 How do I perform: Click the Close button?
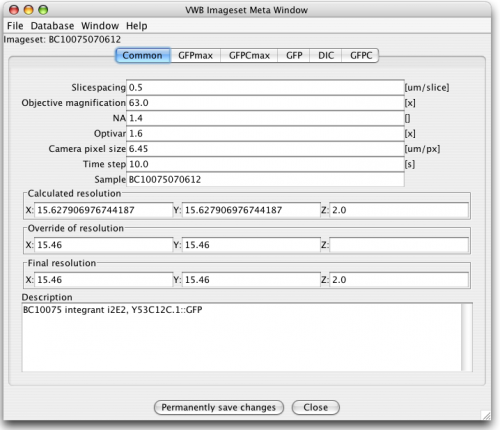coord(315,407)
